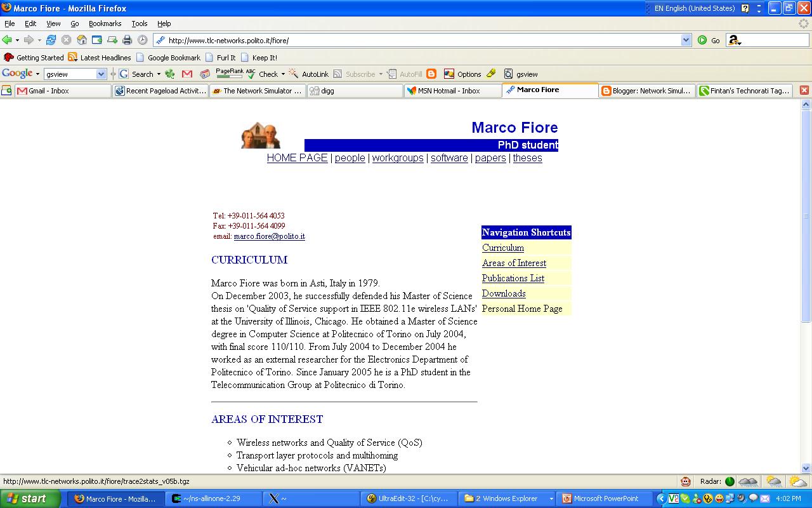Image resolution: width=812 pixels, height=508 pixels.
Task: Open the Amazon search engine selector dropdown
Action: (x=735, y=40)
